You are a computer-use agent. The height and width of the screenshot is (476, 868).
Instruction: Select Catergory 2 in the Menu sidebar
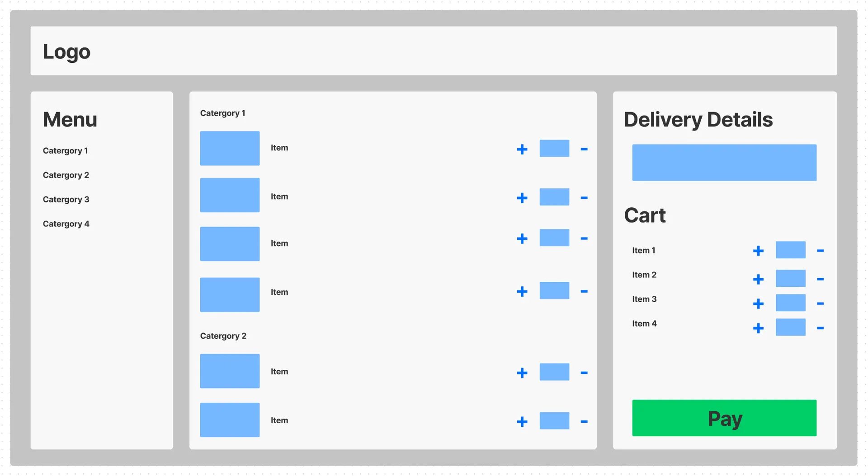(66, 175)
